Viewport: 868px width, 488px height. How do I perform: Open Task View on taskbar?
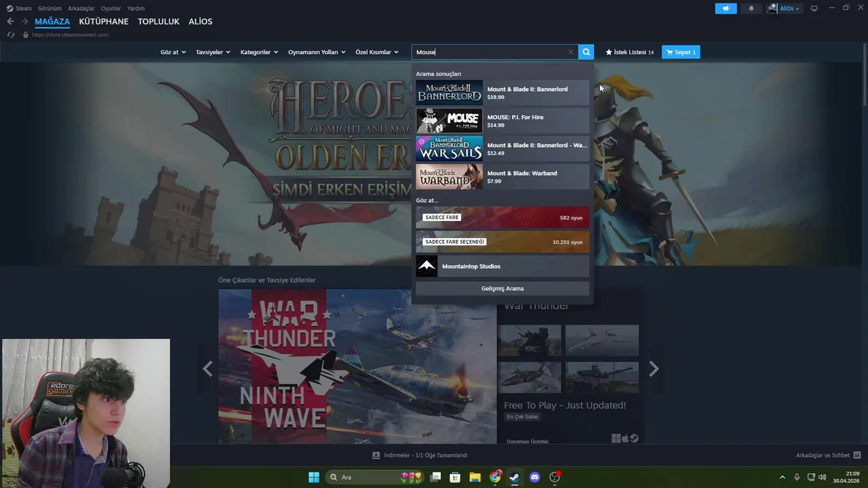click(435, 477)
